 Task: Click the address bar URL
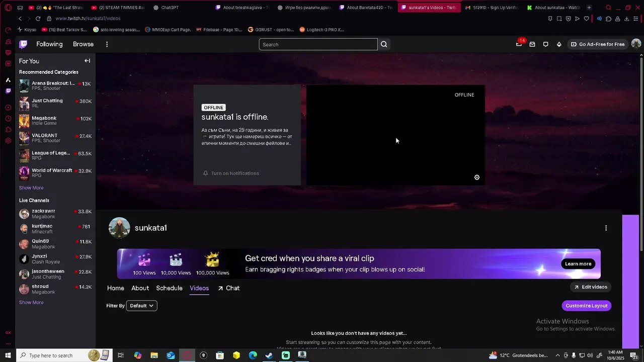coord(88,19)
